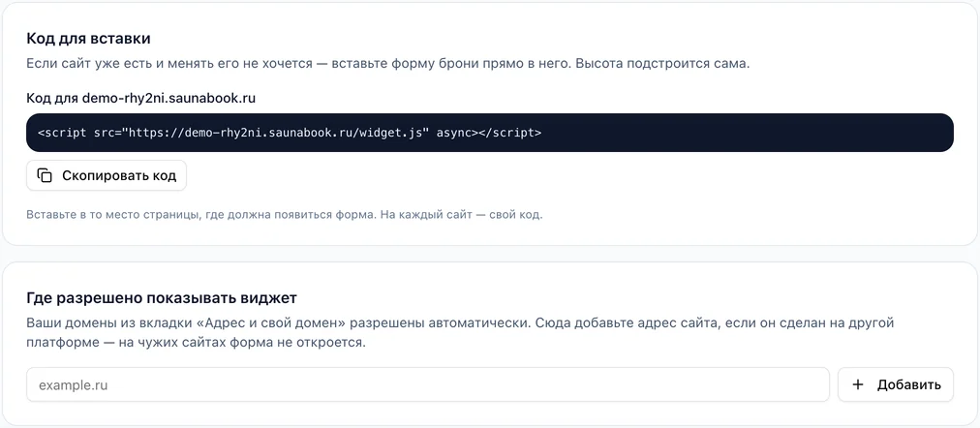
Task: Click the copy icon in Скопировать код
Action: coord(45,175)
